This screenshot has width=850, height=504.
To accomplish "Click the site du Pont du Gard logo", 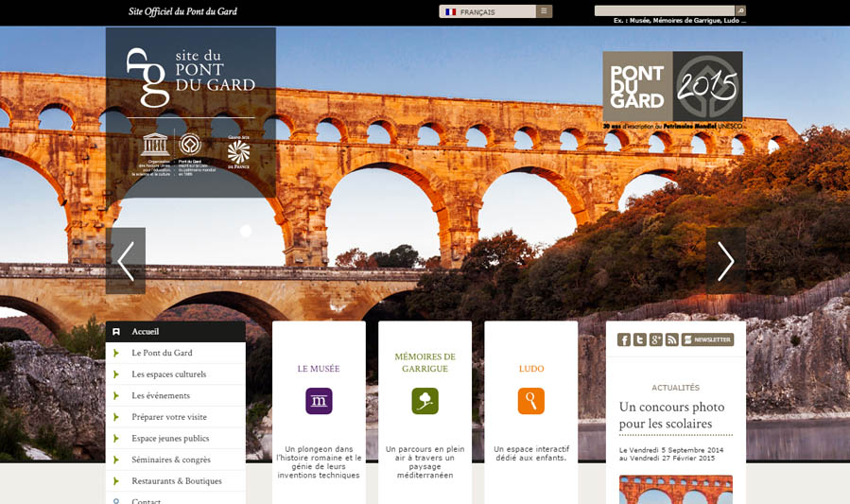I will tap(191, 77).
